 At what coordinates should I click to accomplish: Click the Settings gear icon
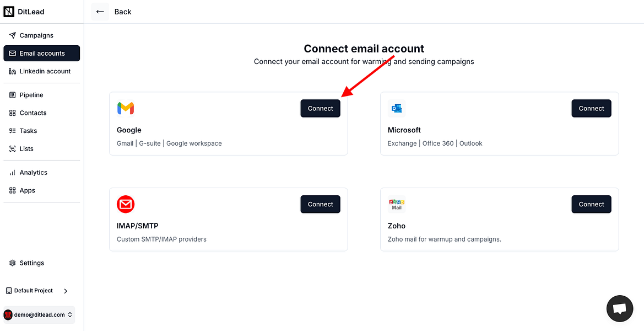pyautogui.click(x=13, y=263)
